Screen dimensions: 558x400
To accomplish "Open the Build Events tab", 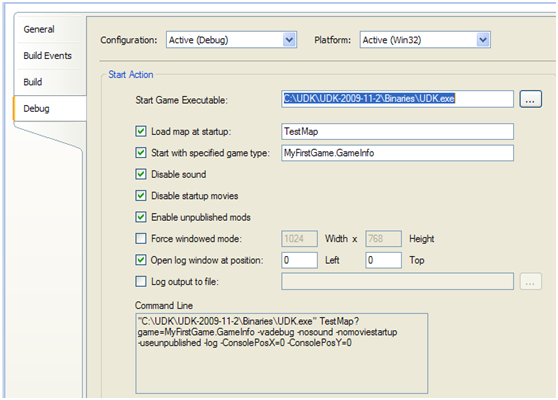I will point(47,56).
